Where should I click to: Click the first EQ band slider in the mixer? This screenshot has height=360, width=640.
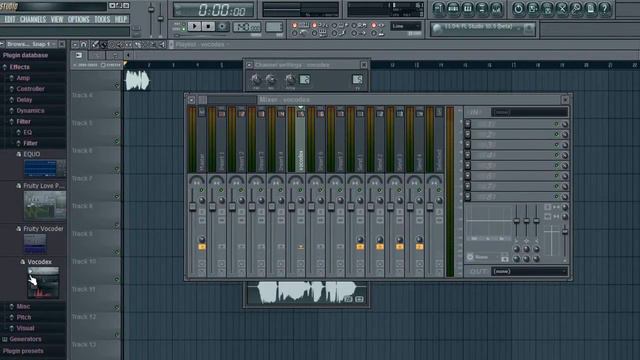coord(516,221)
